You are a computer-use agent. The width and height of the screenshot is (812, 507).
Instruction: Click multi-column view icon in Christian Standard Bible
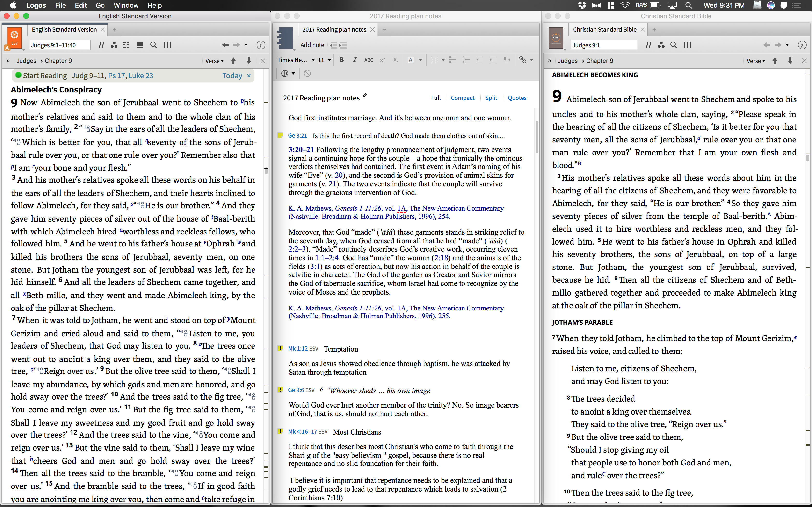(687, 45)
